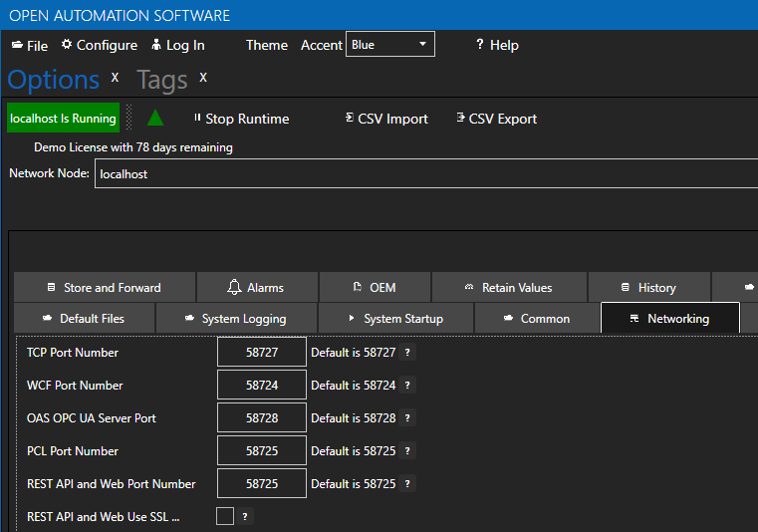758x532 pixels.
Task: Click the Theme option
Action: click(x=266, y=45)
